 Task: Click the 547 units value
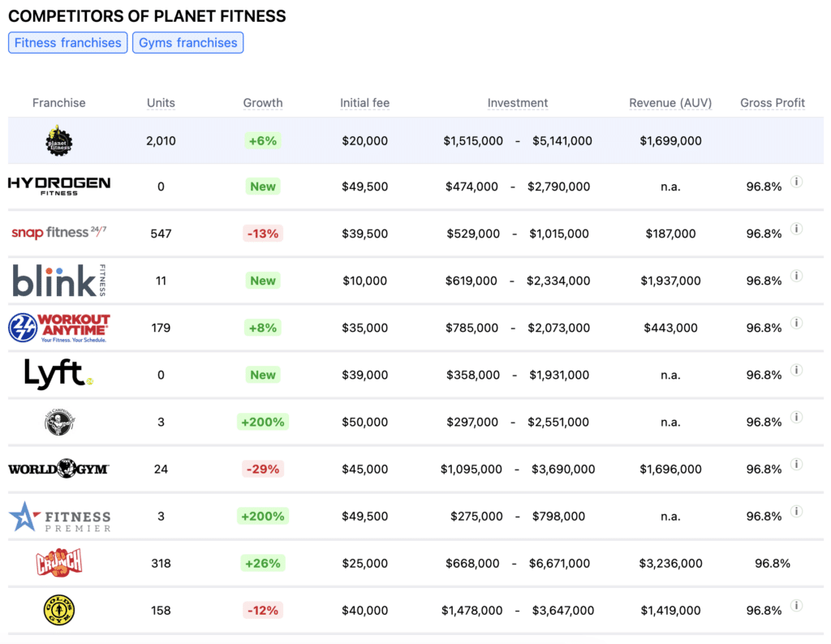click(161, 234)
